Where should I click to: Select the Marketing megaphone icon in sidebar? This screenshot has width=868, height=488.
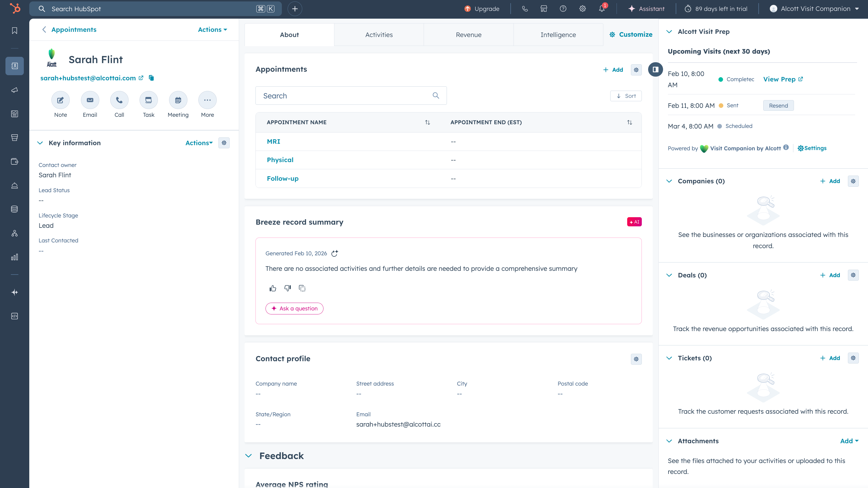pos(14,90)
